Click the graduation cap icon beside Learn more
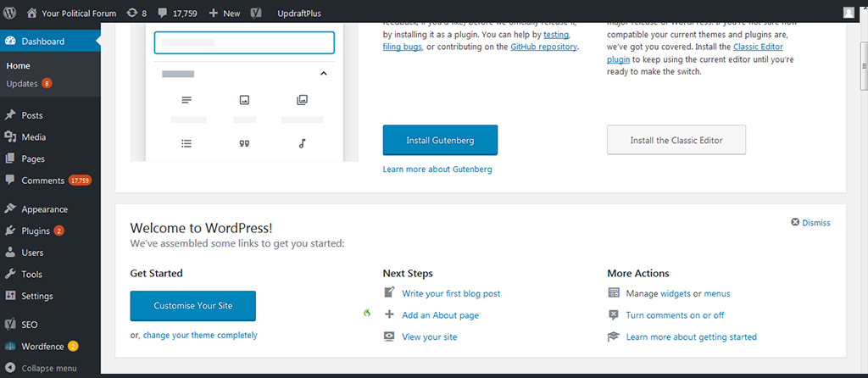The image size is (868, 378). (x=613, y=336)
